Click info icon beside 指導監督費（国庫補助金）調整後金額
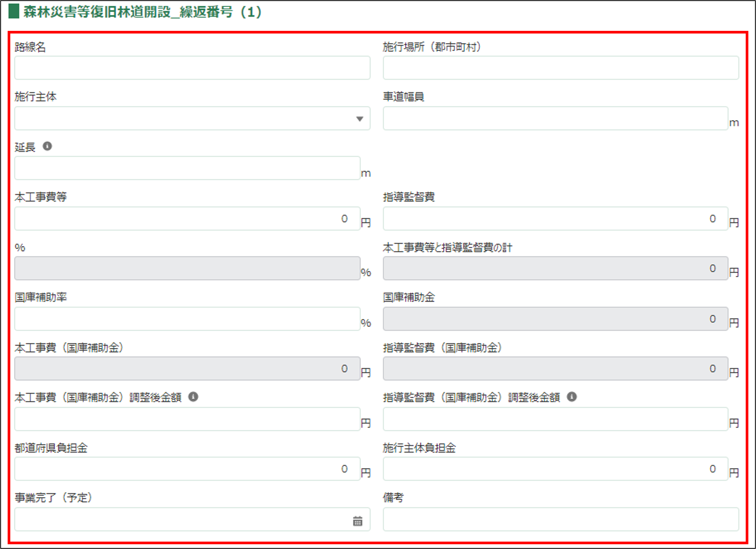 pyautogui.click(x=572, y=397)
